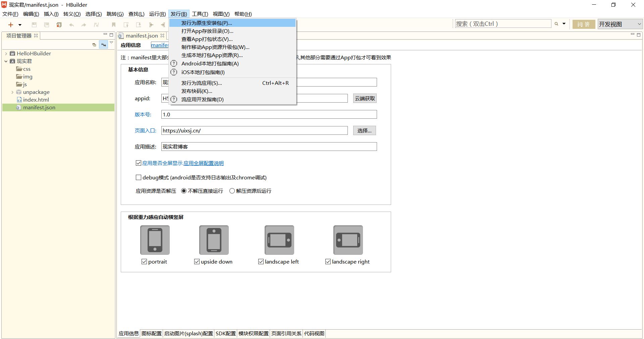
Task: Click the Save All toolbar icon
Action: coord(47,25)
